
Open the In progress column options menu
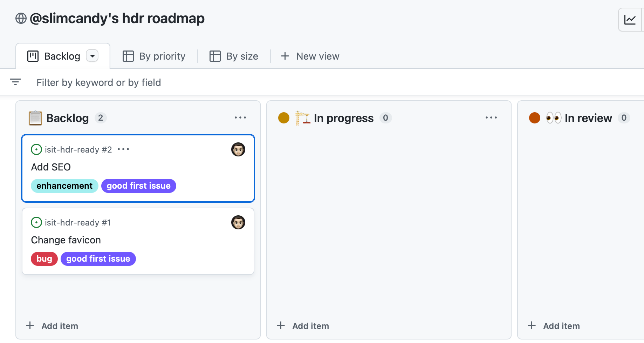491,118
